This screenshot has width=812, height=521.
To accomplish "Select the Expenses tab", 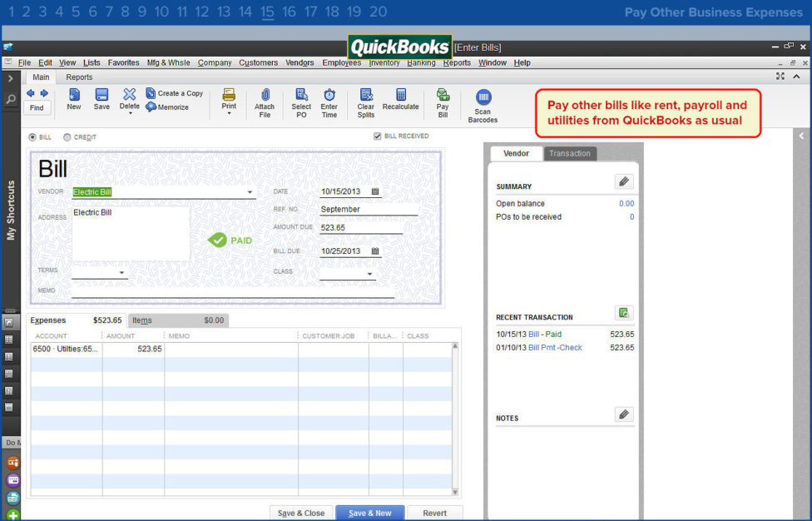I will click(x=76, y=320).
